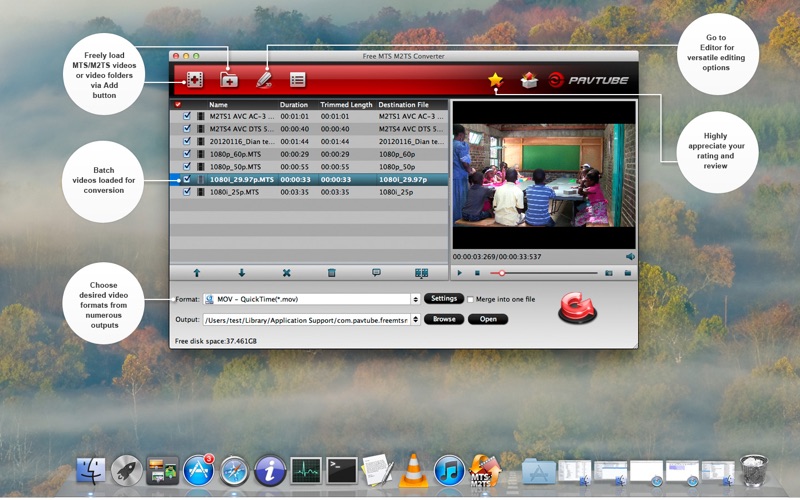
Task: Open the snapshot folder icon
Action: 628,273
